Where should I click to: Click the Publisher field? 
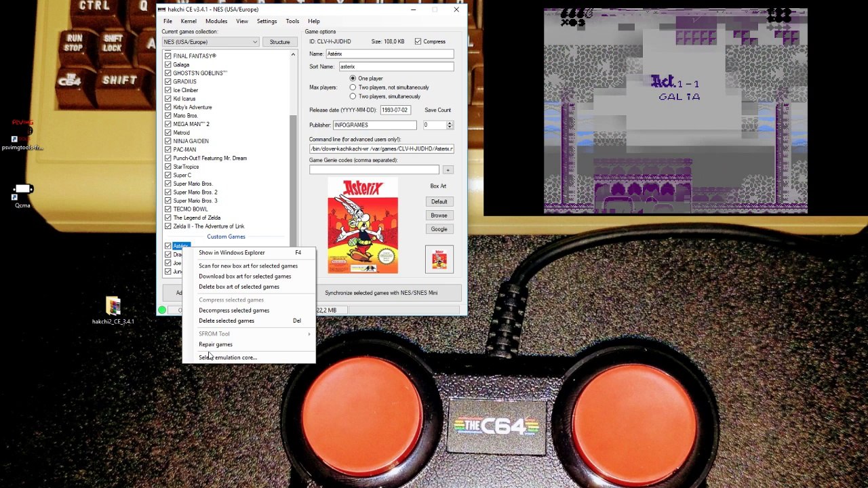coord(374,125)
